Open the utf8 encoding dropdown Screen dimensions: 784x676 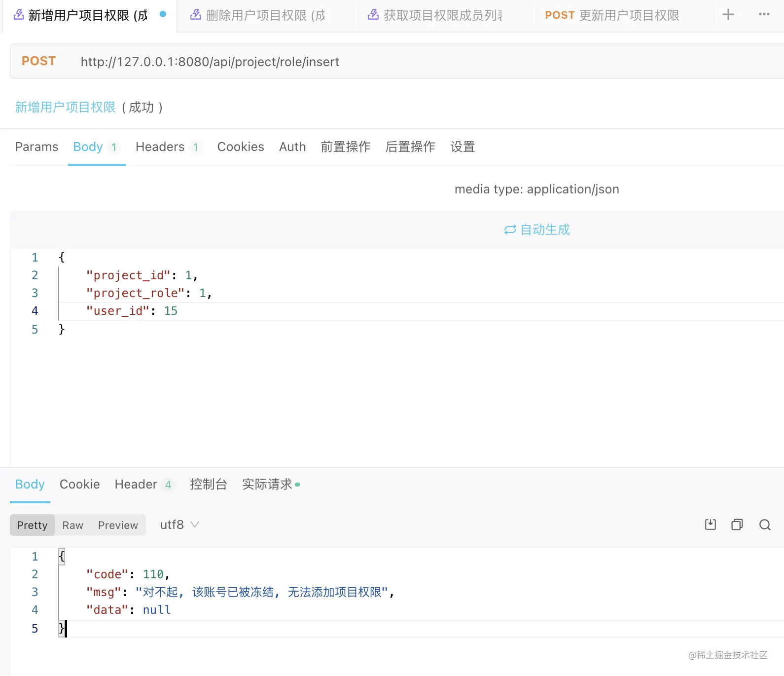tap(179, 525)
